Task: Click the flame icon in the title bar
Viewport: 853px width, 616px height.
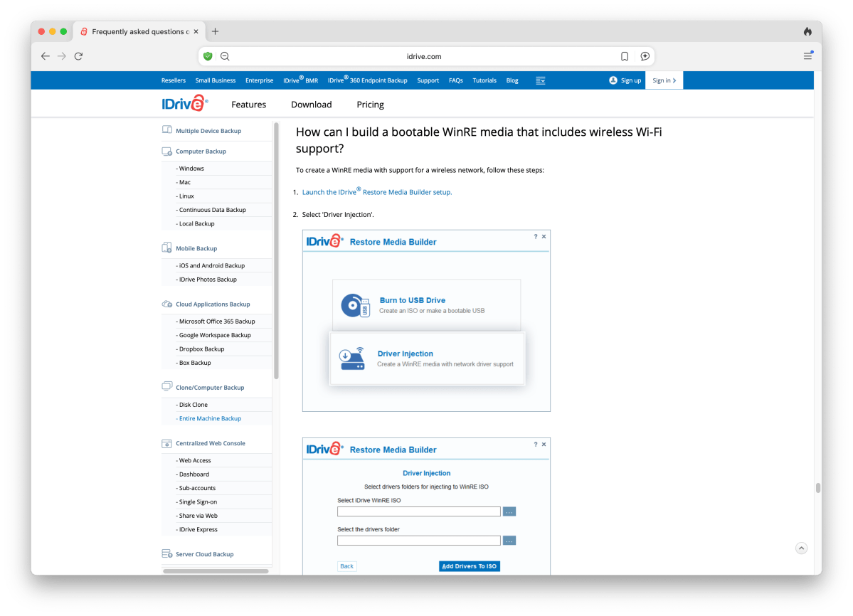Action: point(808,31)
